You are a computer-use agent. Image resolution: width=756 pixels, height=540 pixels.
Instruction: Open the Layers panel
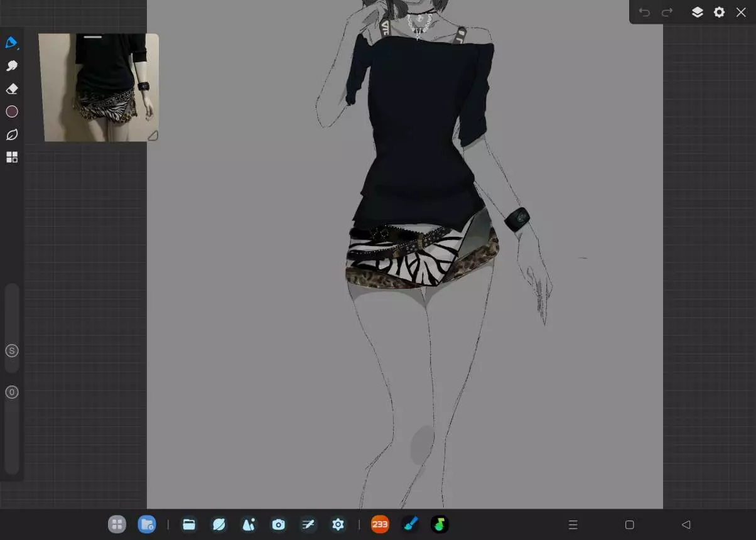[697, 13]
